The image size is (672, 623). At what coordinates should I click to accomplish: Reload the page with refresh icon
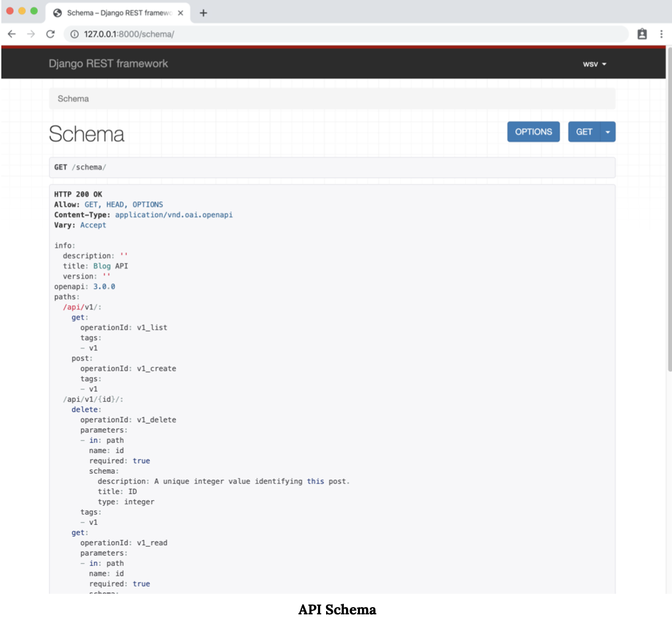pyautogui.click(x=50, y=34)
